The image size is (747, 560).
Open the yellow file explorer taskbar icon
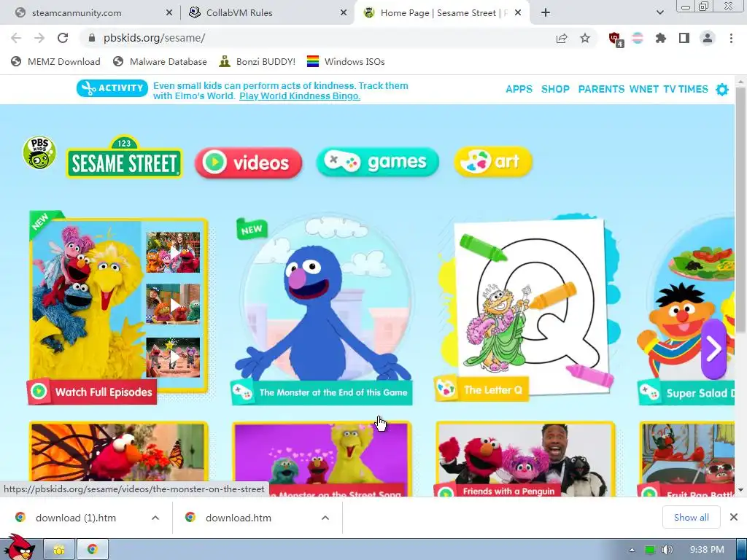59,550
